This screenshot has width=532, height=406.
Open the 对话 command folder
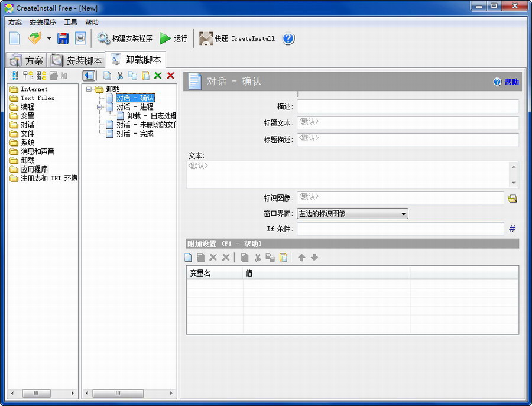22,125
